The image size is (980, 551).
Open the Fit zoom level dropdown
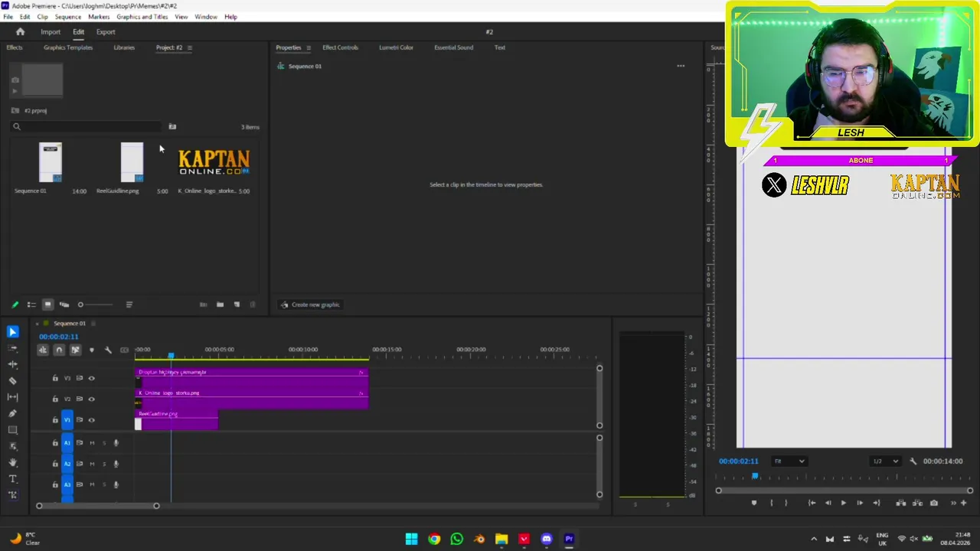[789, 461]
